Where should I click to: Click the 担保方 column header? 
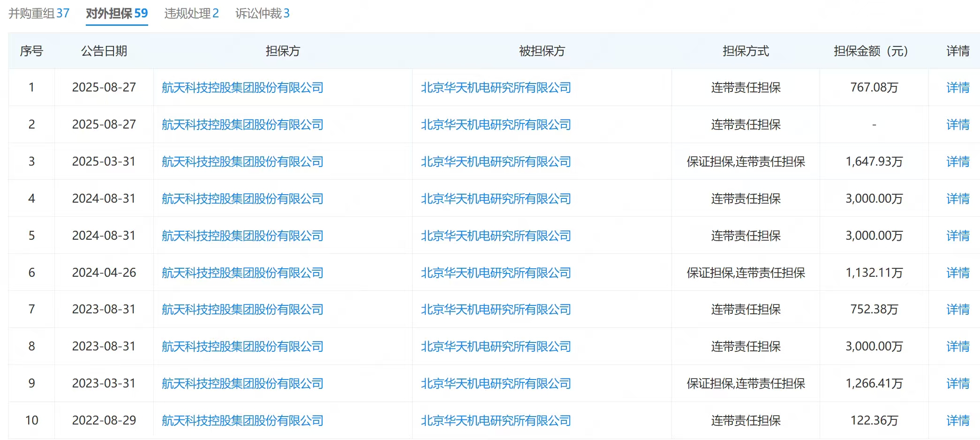(x=283, y=51)
